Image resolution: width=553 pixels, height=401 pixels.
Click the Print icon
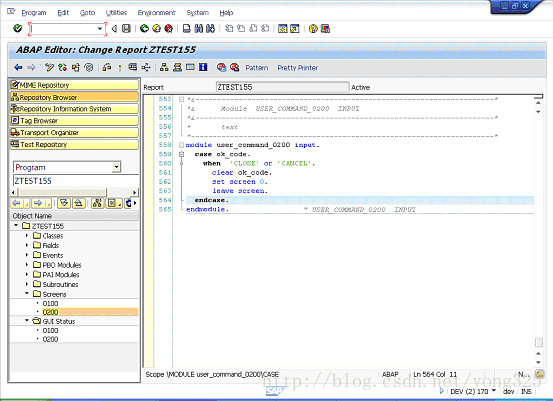(187, 29)
